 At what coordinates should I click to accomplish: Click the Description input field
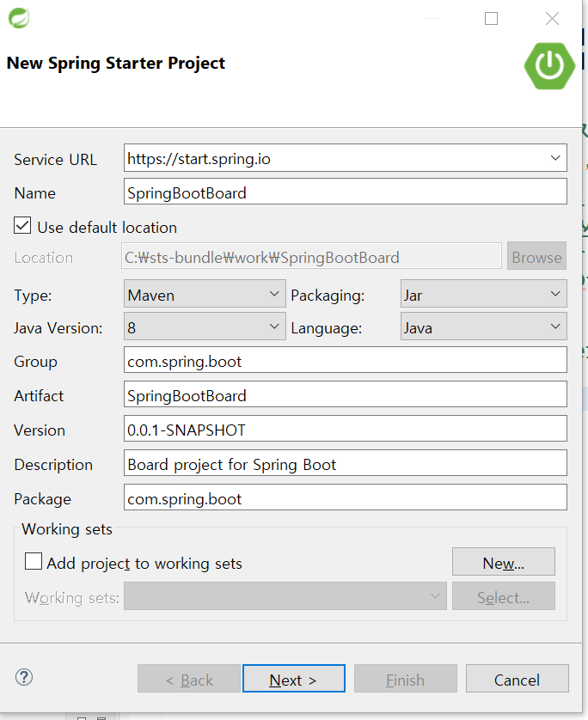pyautogui.click(x=346, y=463)
